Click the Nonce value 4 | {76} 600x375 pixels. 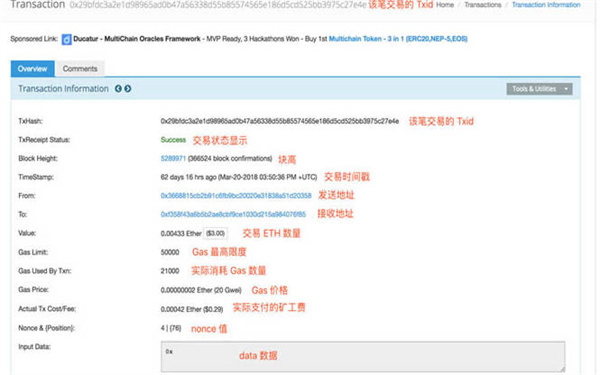point(171,328)
